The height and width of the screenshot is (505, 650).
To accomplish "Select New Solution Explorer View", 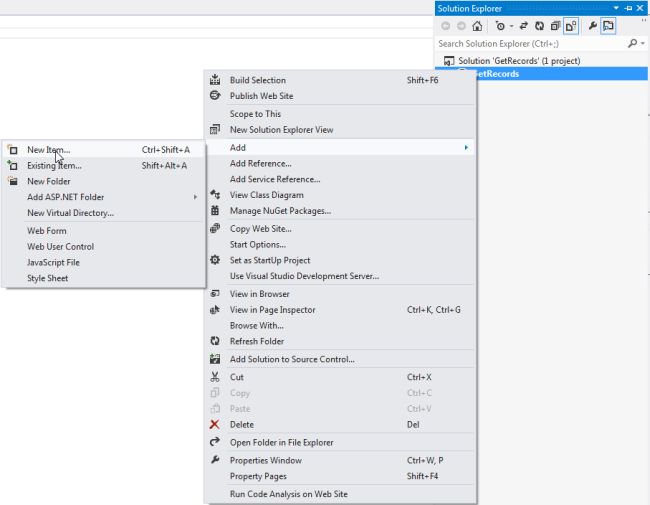I will tap(340, 130).
